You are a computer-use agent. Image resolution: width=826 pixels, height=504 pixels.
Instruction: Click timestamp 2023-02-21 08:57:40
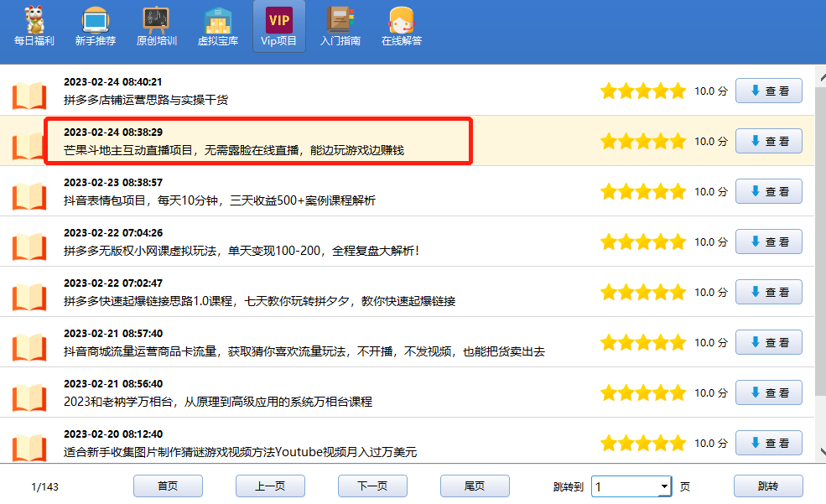pyautogui.click(x=112, y=334)
